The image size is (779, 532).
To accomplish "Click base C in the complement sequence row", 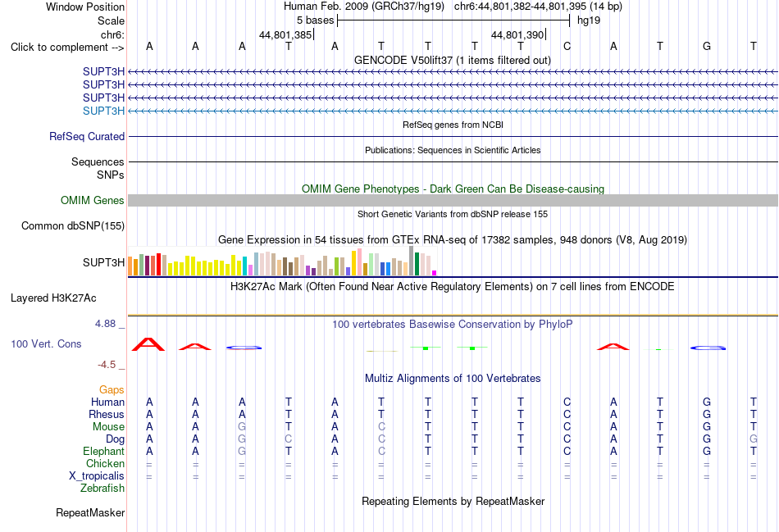I will [567, 46].
